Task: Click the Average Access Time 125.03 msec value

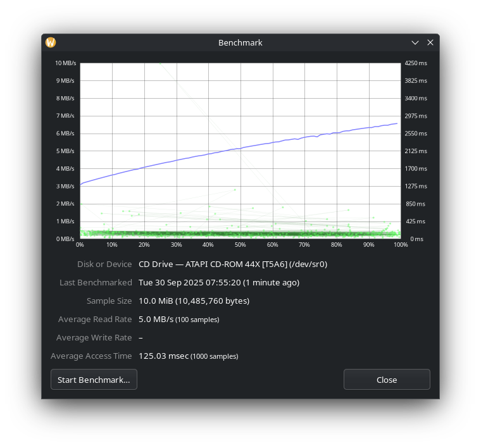Action: (x=163, y=356)
